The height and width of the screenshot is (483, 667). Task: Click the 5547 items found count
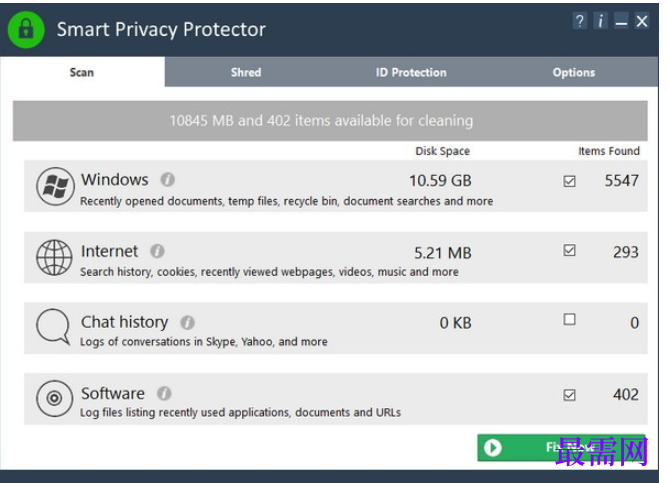[621, 180]
